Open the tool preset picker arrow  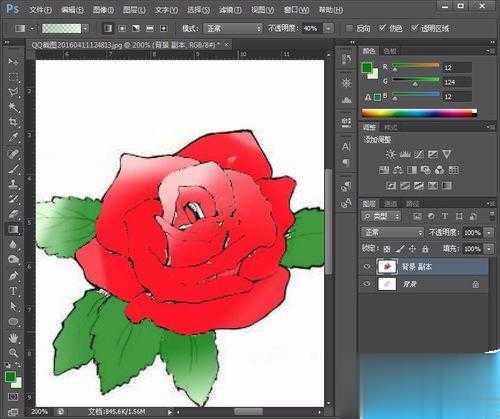pos(32,29)
